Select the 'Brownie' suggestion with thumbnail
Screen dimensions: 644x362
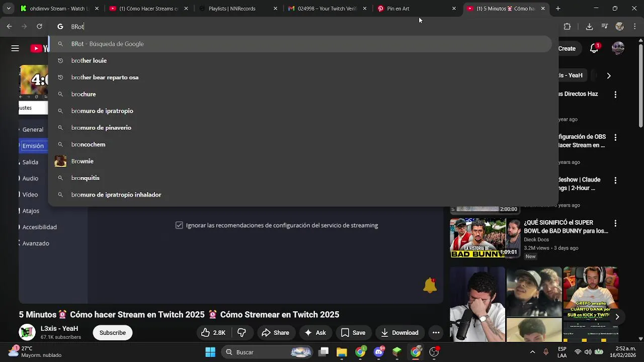pyautogui.click(x=300, y=161)
